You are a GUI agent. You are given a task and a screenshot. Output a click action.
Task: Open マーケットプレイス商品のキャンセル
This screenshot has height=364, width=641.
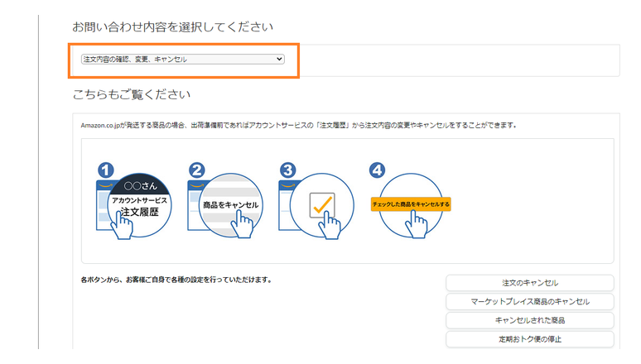click(x=529, y=301)
